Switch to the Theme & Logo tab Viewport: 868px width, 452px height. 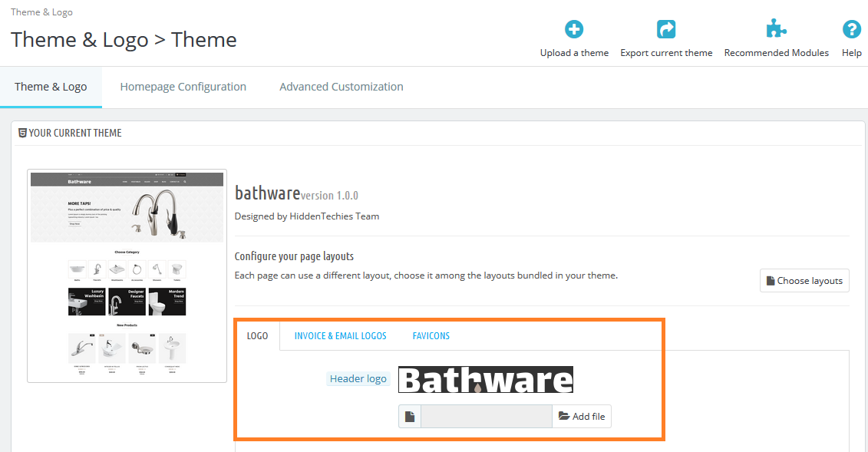(51, 87)
